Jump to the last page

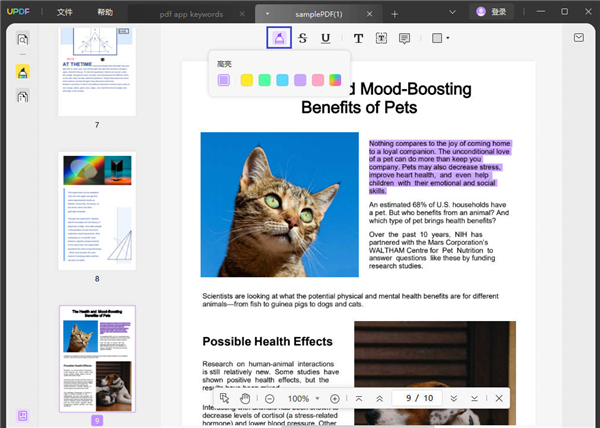coord(473,398)
